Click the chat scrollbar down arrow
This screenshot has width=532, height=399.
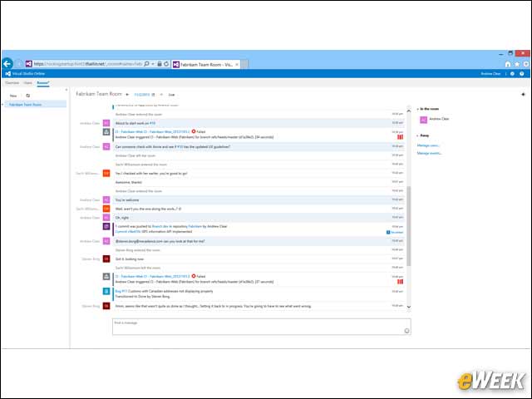[408, 307]
